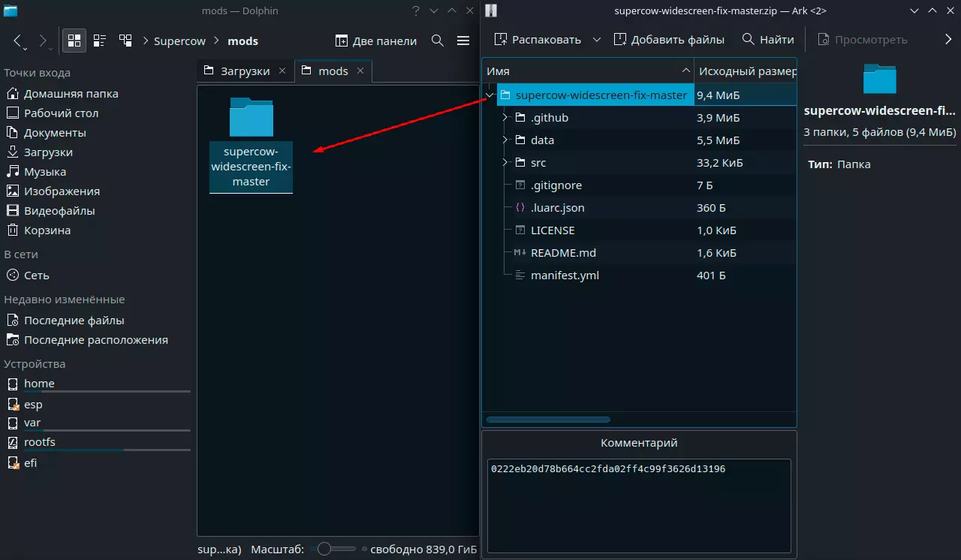Open Dolphin hamburger menu

463,41
